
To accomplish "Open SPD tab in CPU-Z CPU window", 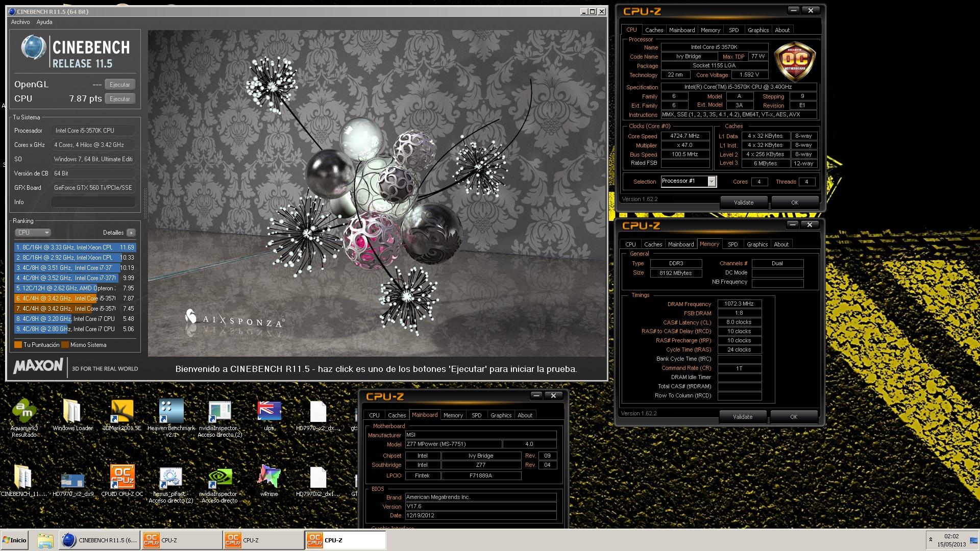I will tap(733, 30).
